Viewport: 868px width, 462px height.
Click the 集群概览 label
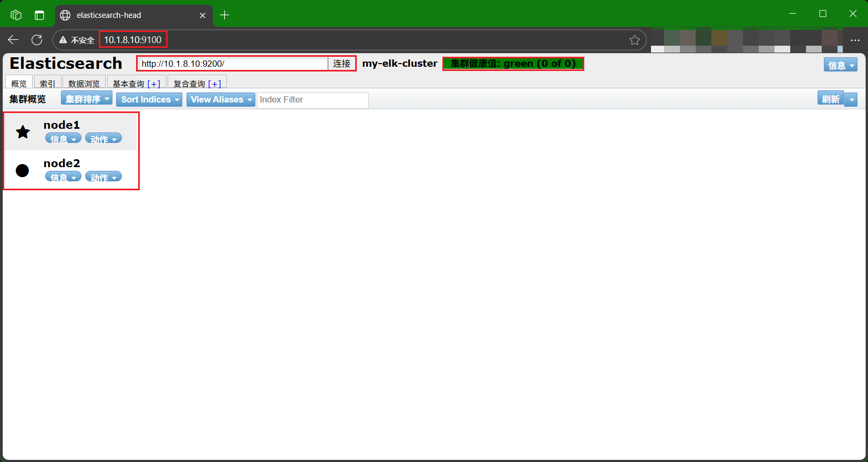(28, 99)
